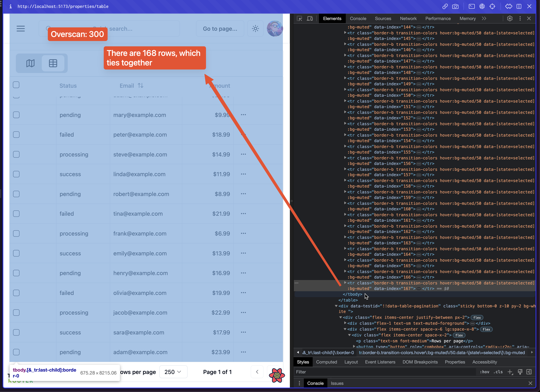Switch to the Performance tab
The image size is (540, 392).
tap(438, 19)
